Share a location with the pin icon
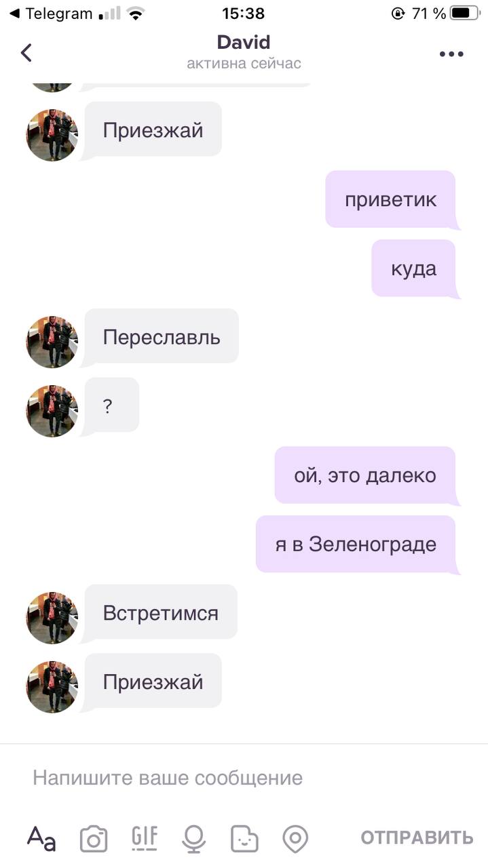The image size is (488, 868). pyautogui.click(x=295, y=839)
